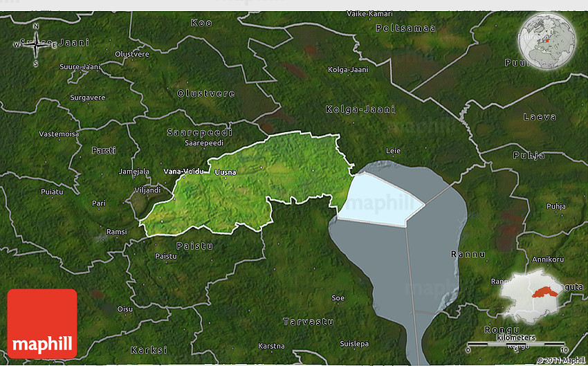Click the Viljandi town label
Screen dimensions: 588x366
coord(147,189)
